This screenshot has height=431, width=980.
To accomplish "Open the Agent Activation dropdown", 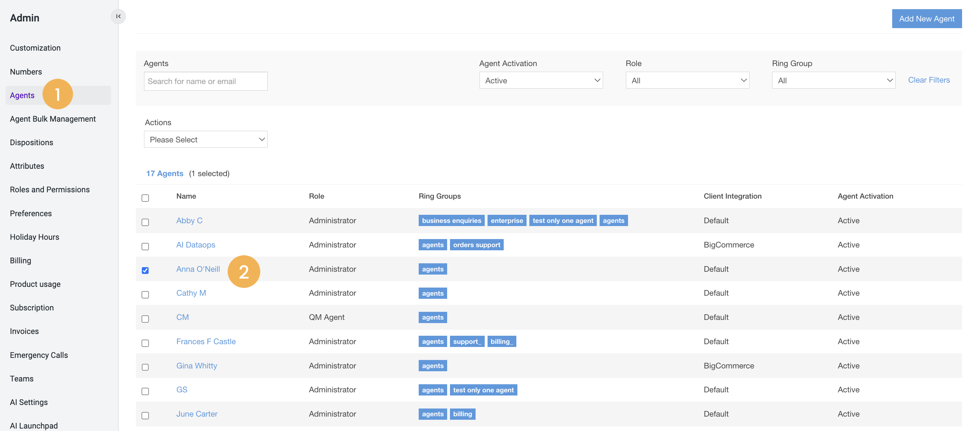I will [541, 80].
